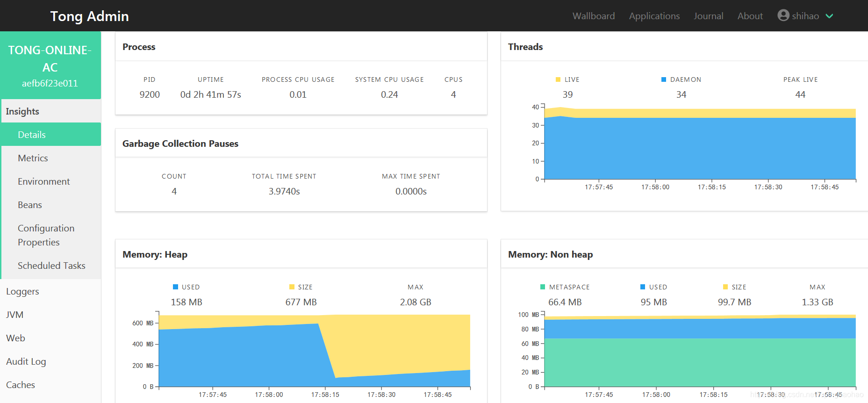Image resolution: width=868 pixels, height=403 pixels.
Task: Open the Journal view
Action: [709, 16]
